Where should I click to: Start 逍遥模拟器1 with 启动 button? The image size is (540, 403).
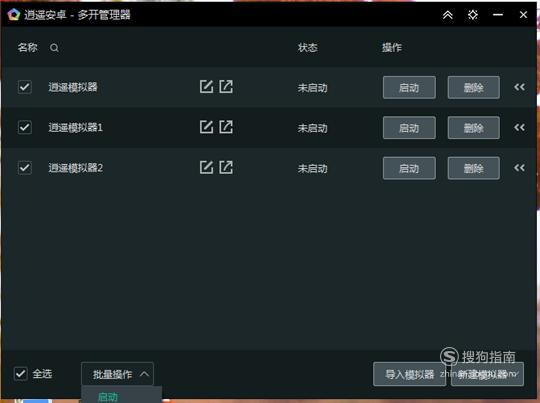pyautogui.click(x=409, y=128)
